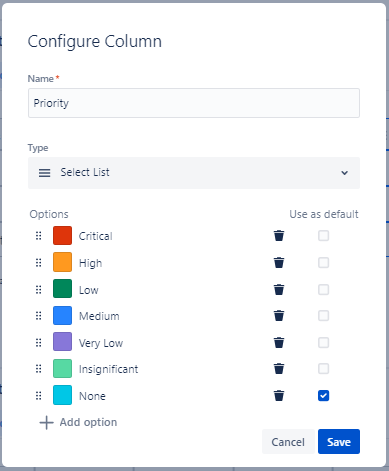Viewport: 389px width, 471px height.
Task: Uncheck the default checkbox for None
Action: (x=323, y=396)
